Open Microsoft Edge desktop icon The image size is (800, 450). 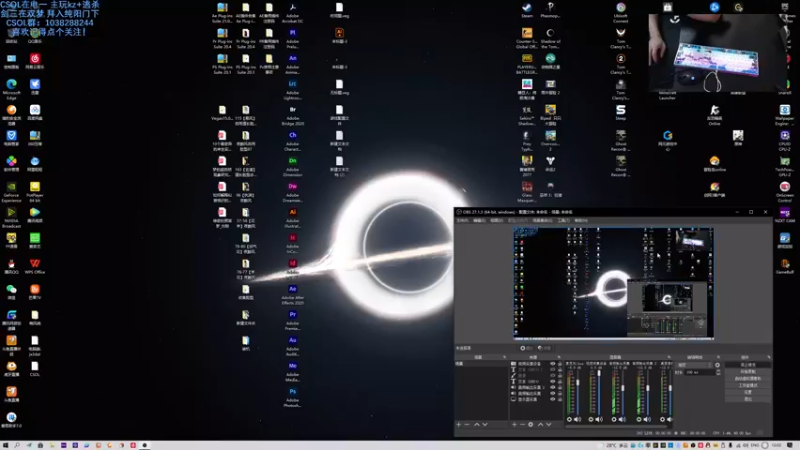click(11, 89)
